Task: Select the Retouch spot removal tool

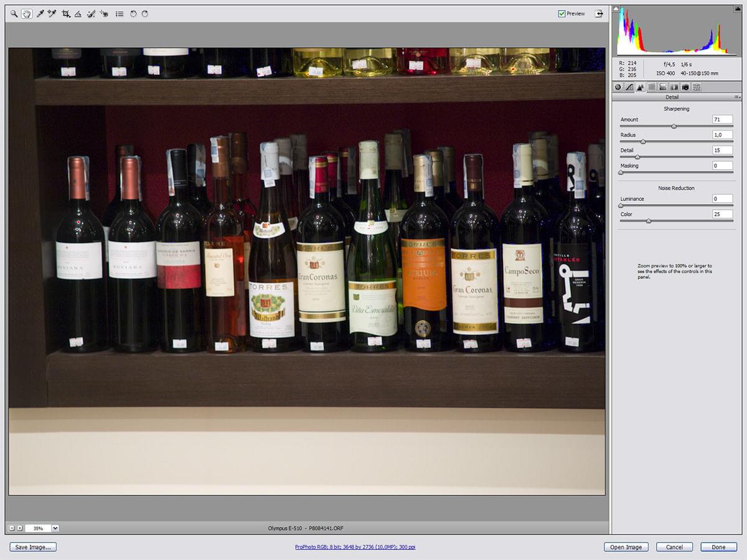Action: click(x=91, y=14)
